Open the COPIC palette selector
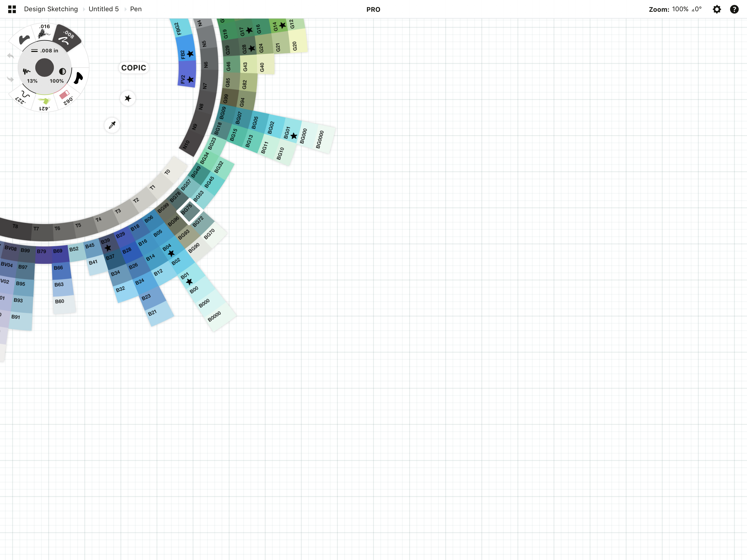The width and height of the screenshot is (747, 560). [134, 68]
